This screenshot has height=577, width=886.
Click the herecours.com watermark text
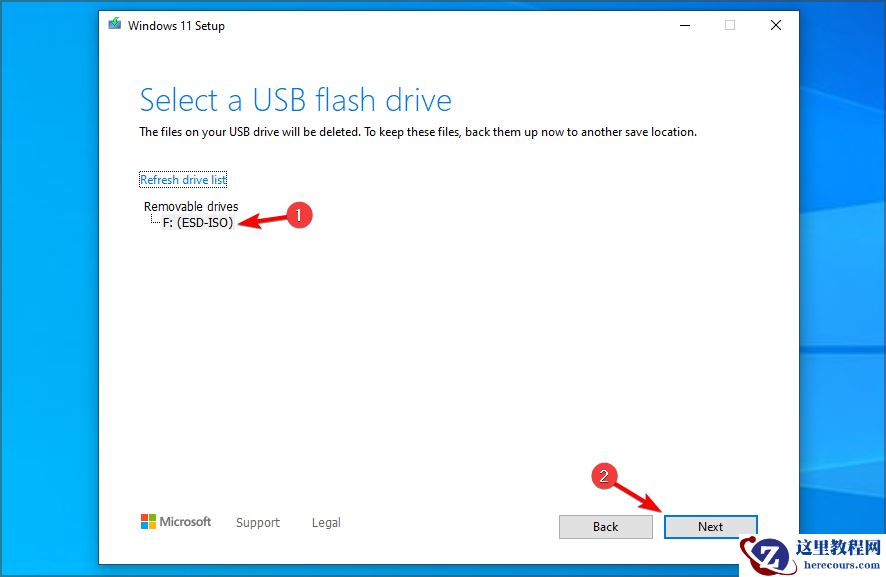838,564
